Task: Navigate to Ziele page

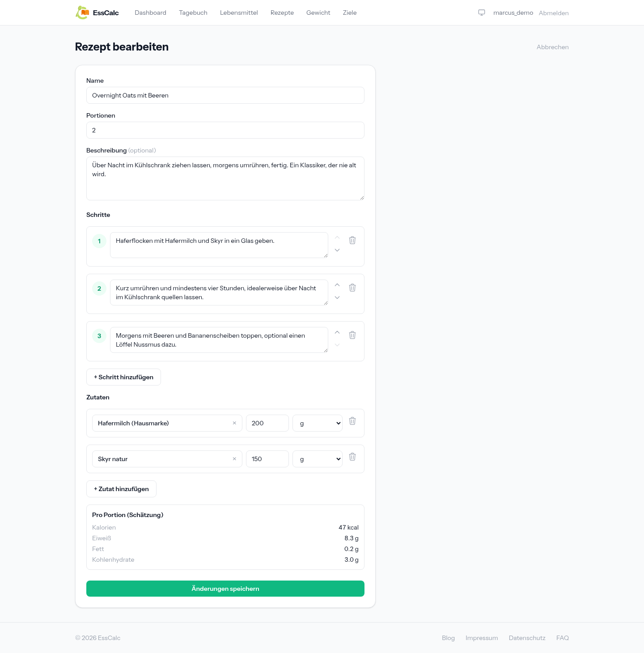Action: (x=350, y=13)
